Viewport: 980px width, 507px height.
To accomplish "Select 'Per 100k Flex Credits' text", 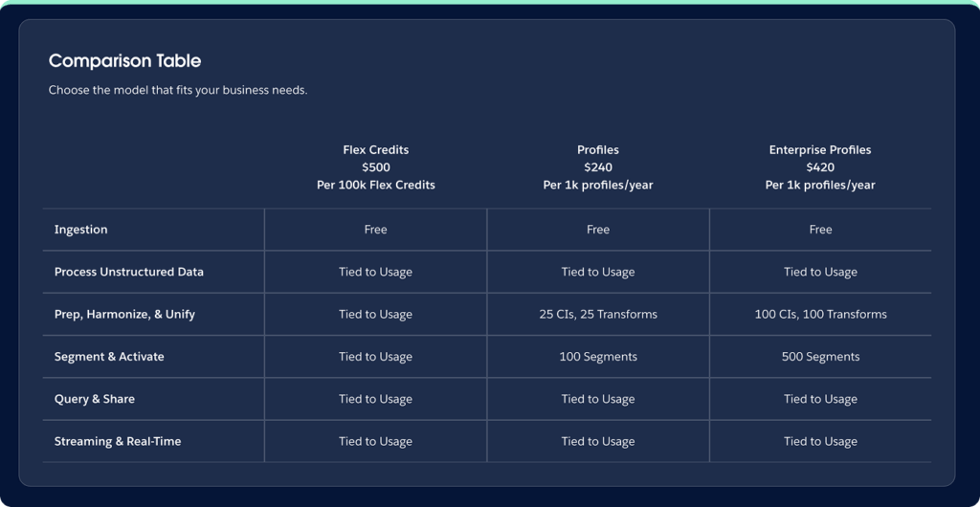I will click(375, 185).
